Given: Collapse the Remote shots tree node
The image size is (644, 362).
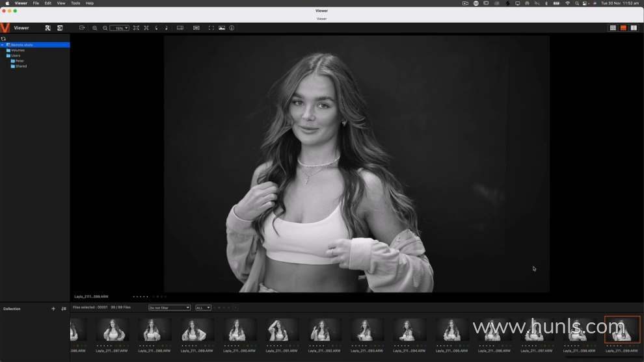Looking at the screenshot, I should coord(3,45).
